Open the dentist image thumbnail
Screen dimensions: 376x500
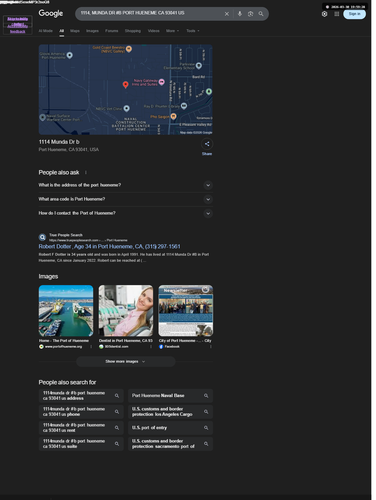click(x=126, y=311)
